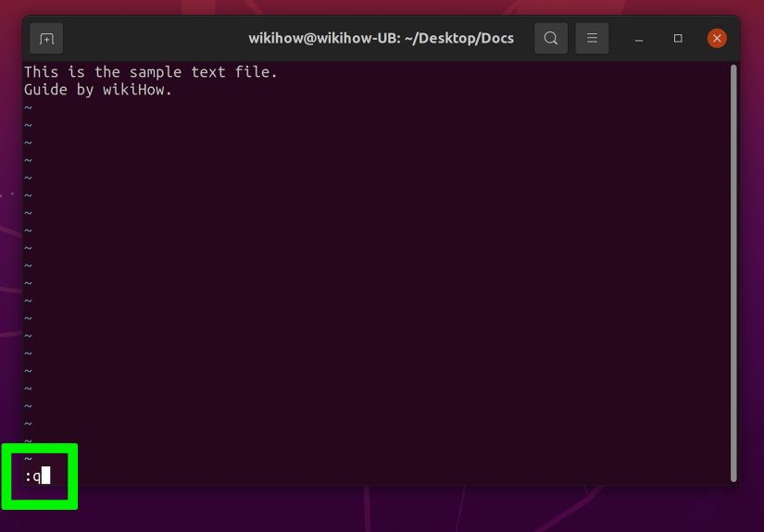Minimize the terminal window
This screenshot has height=532, width=764.
[639, 39]
